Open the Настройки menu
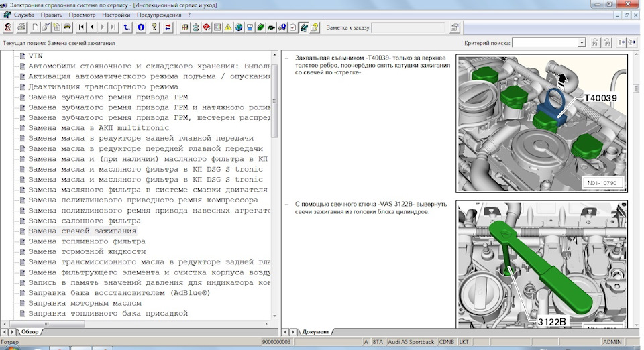Viewport: 644px width, 350px height. pyautogui.click(x=116, y=15)
